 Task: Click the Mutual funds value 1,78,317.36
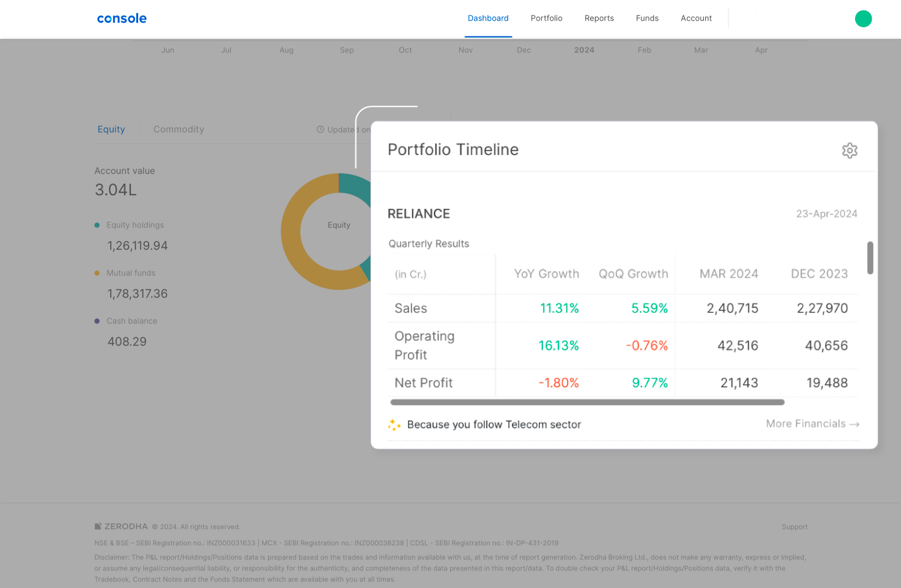point(138,294)
